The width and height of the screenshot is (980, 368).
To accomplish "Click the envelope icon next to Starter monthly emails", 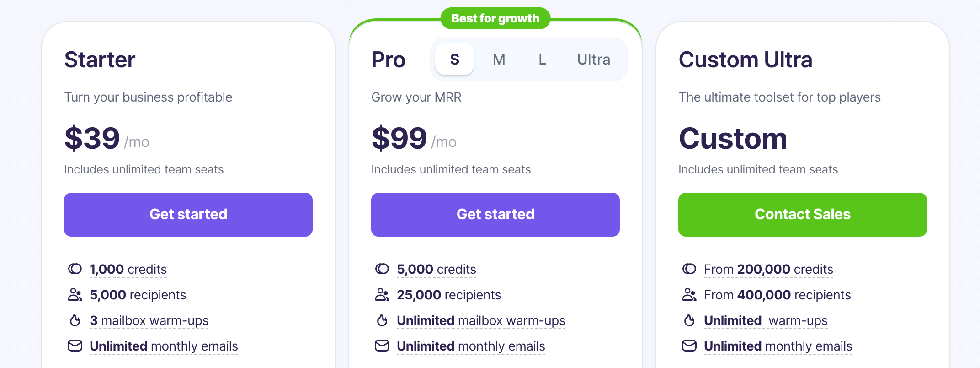I will pos(75,346).
